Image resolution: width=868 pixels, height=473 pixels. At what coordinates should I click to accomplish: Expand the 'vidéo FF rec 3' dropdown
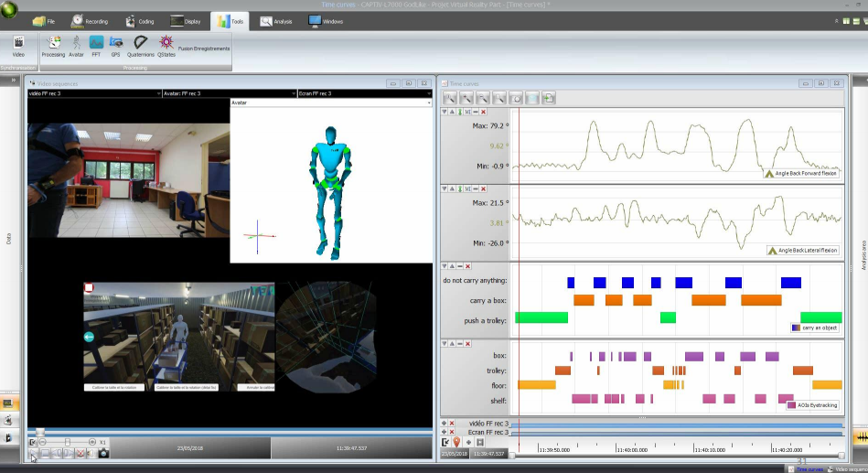[157, 93]
